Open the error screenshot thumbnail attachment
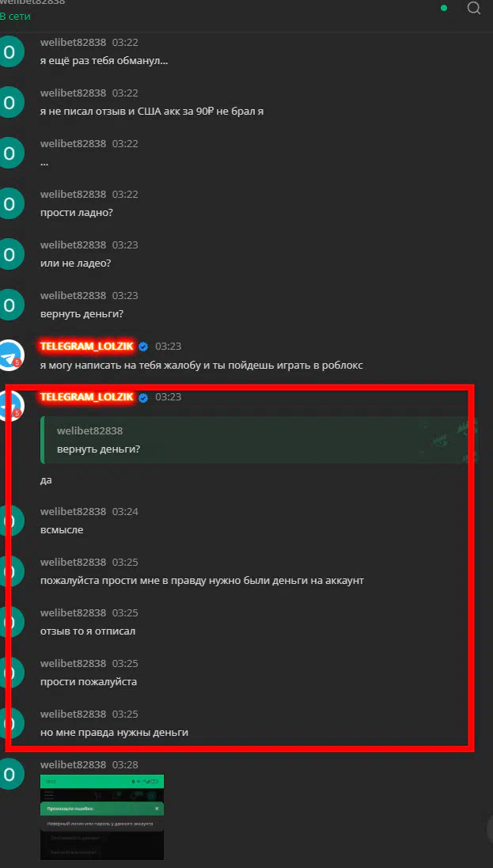 pos(102,817)
